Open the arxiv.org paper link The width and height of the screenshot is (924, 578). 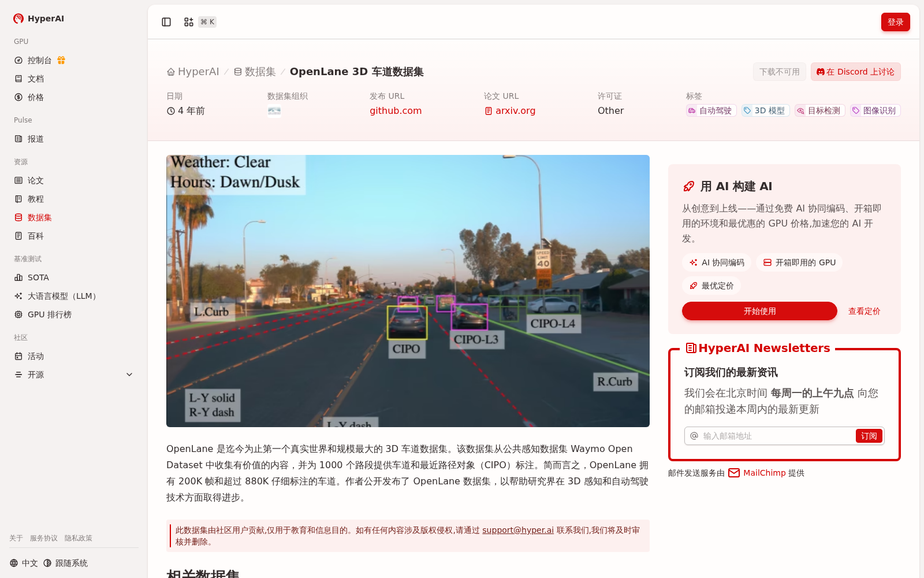click(x=510, y=110)
